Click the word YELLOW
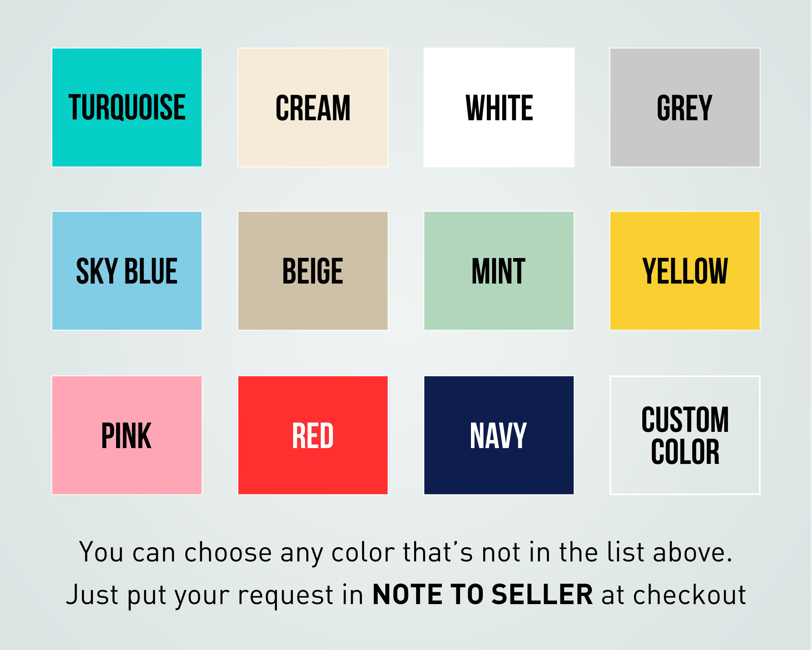 pos(685,271)
